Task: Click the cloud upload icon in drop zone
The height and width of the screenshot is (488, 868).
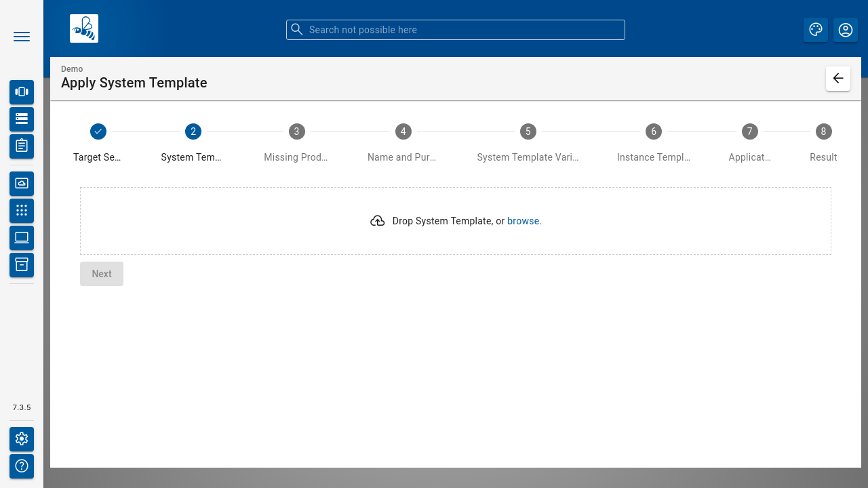Action: coord(378,221)
